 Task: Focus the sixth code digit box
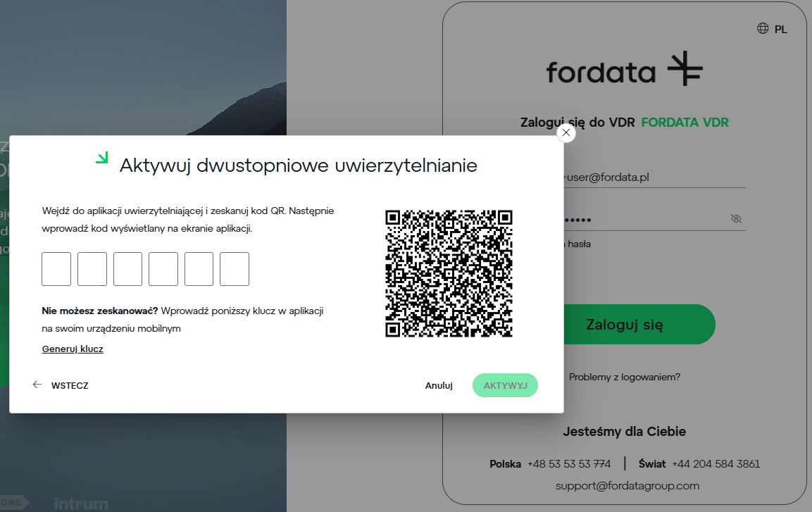(x=235, y=269)
